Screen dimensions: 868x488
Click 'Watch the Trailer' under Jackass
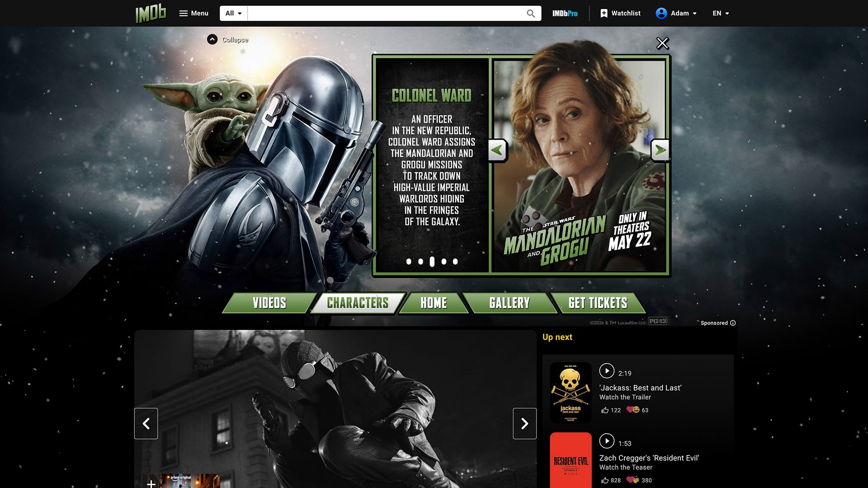point(625,397)
